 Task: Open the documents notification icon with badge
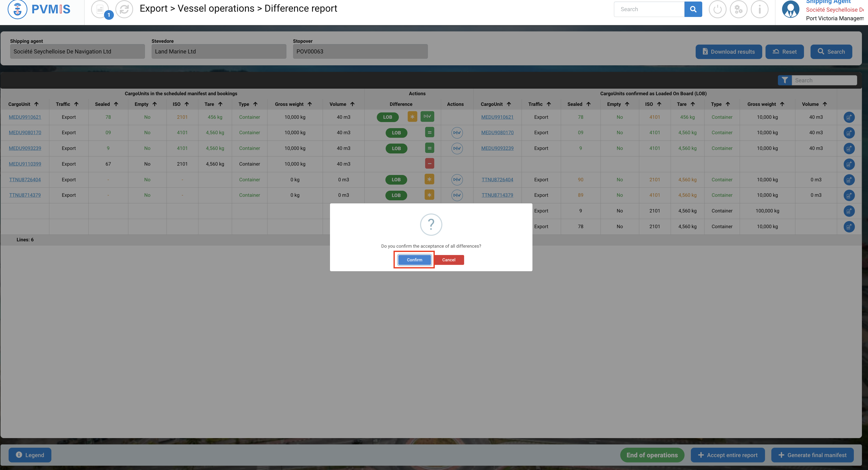100,9
